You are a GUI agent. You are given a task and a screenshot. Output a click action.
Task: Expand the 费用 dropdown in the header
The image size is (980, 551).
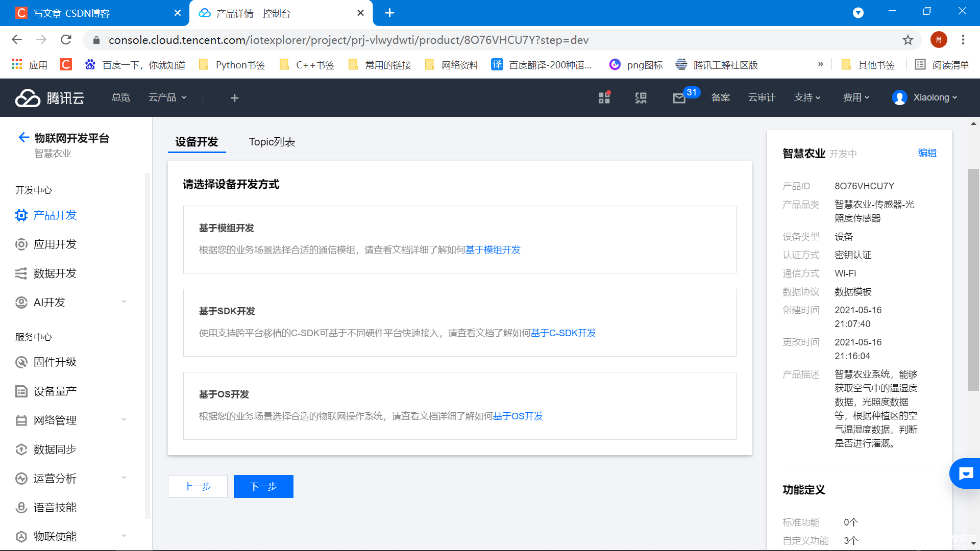coord(856,97)
